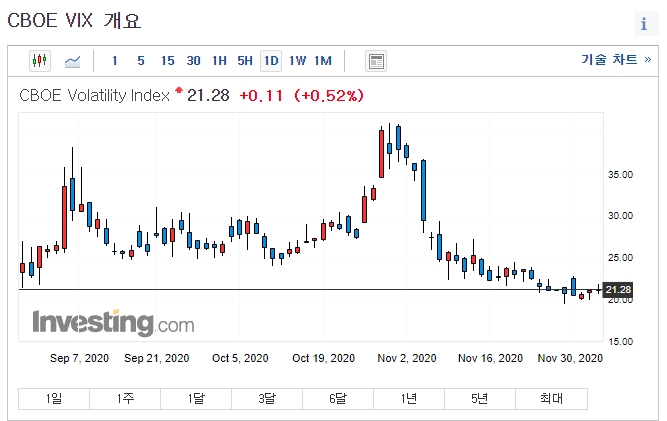Screen dimensions: 667x421
Task: Select the 1W interval
Action: 297,61
